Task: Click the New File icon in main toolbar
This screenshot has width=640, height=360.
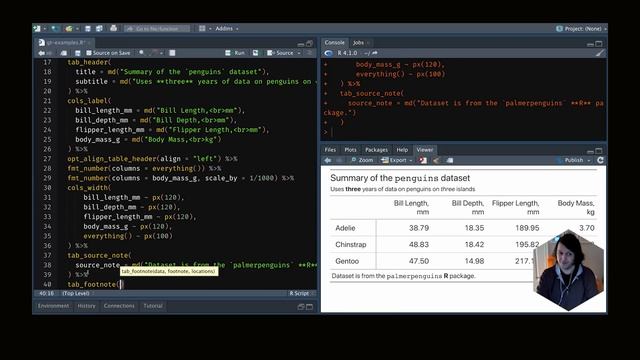Action: [x=37, y=29]
